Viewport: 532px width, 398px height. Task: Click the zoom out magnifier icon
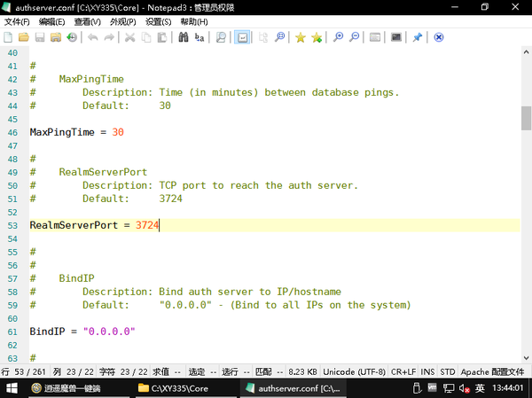[x=355, y=37]
